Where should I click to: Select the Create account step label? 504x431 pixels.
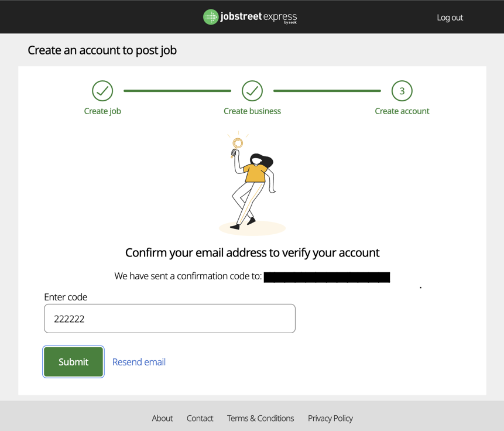coord(402,111)
